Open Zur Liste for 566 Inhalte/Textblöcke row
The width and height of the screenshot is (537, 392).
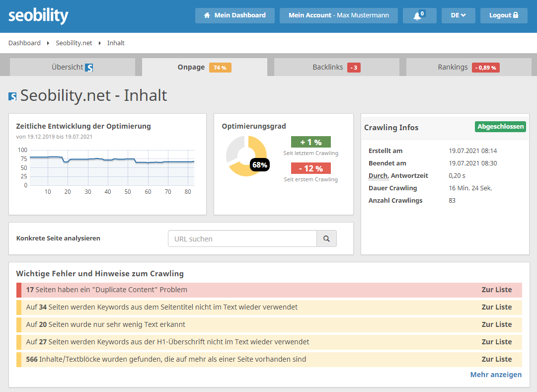(x=497, y=359)
